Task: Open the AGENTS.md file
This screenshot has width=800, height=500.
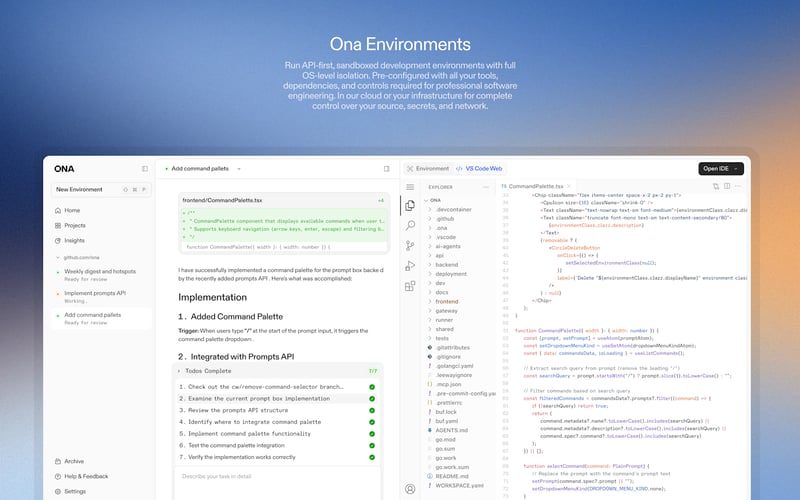Action: tap(451, 430)
